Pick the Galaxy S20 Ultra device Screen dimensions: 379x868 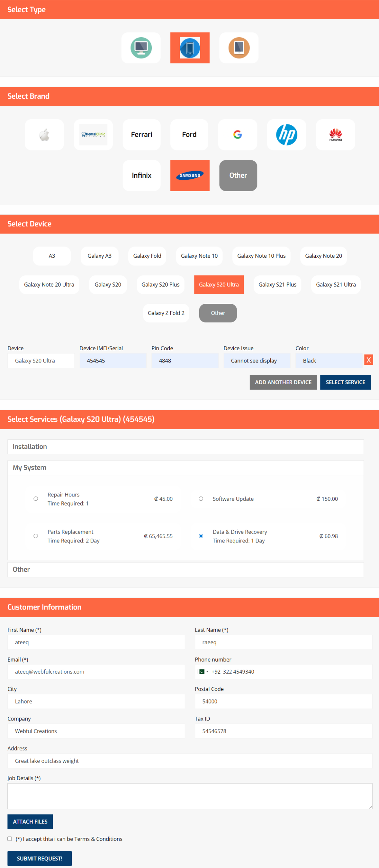(219, 284)
